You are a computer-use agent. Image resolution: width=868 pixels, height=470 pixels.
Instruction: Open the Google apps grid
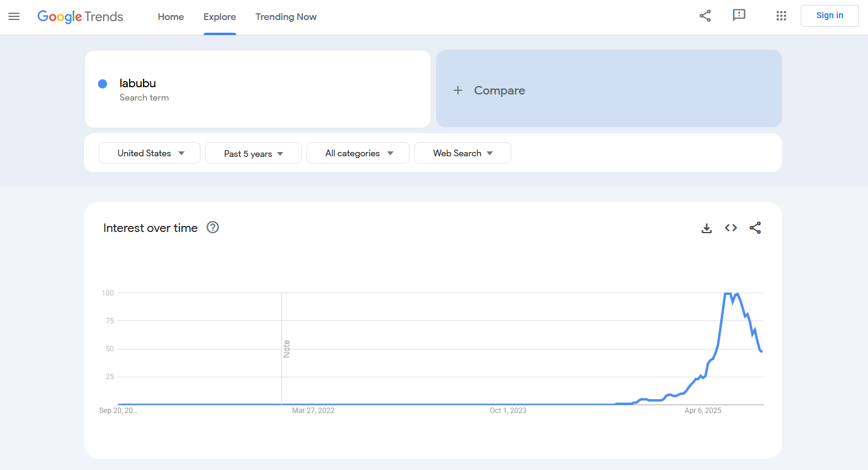pyautogui.click(x=781, y=16)
